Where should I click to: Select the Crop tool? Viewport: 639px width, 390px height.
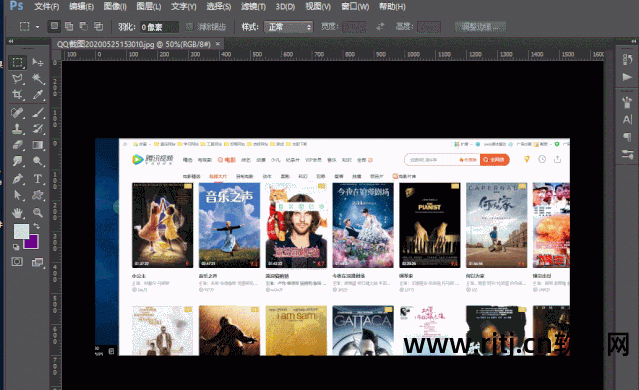point(17,95)
